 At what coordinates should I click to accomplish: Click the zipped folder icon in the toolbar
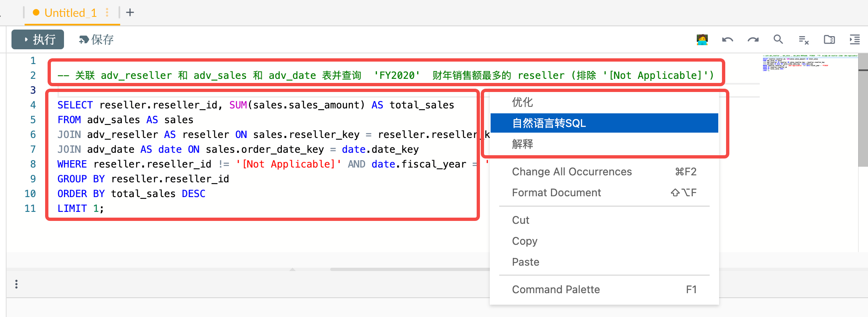pos(829,39)
